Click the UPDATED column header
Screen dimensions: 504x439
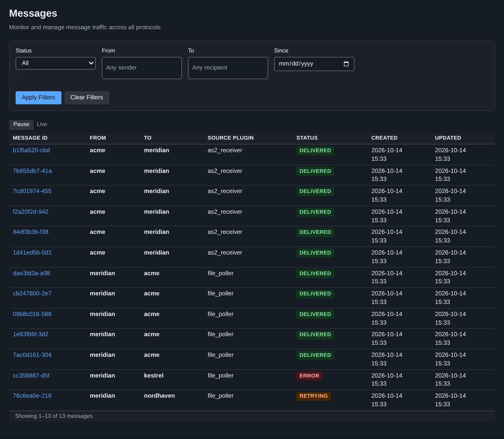[448, 138]
